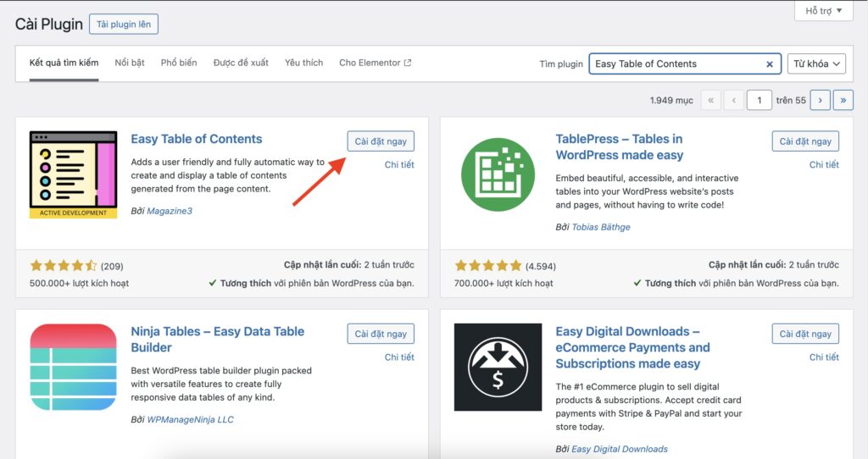868x459 pixels.
Task: Select the Kết quả tìm kiếm tab
Action: coord(64,63)
